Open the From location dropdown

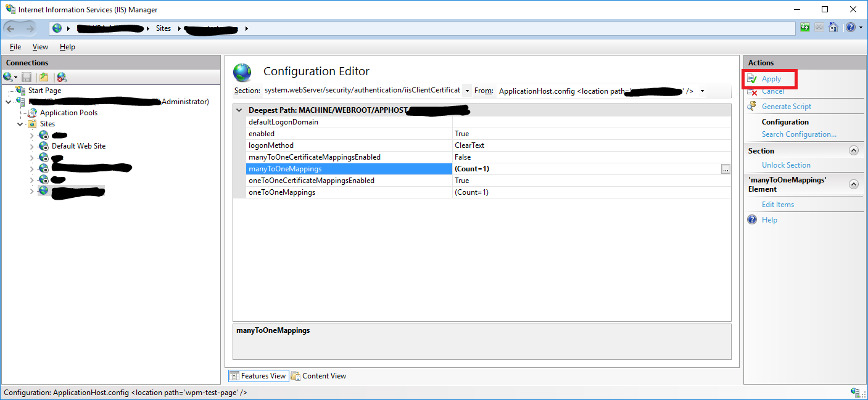pyautogui.click(x=702, y=91)
